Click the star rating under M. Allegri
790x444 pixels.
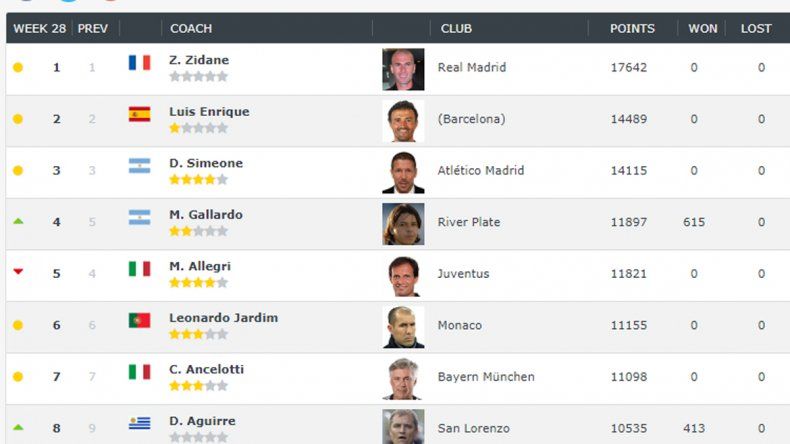tap(198, 283)
